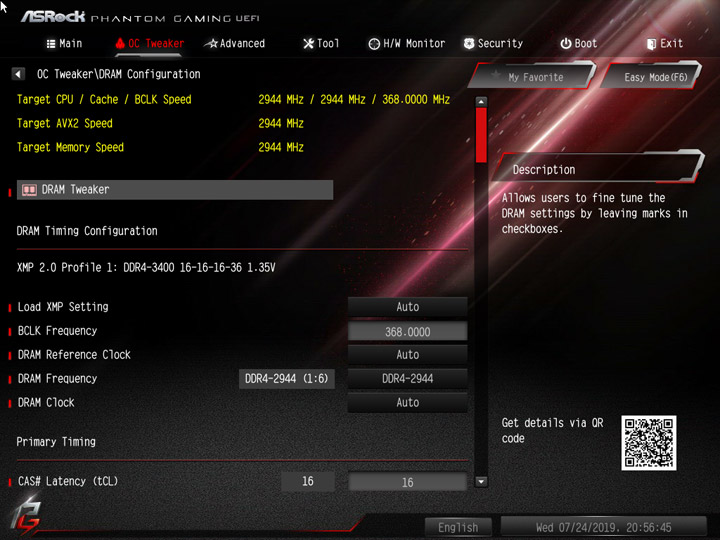Click the star icon in My Favorite

click(495, 74)
